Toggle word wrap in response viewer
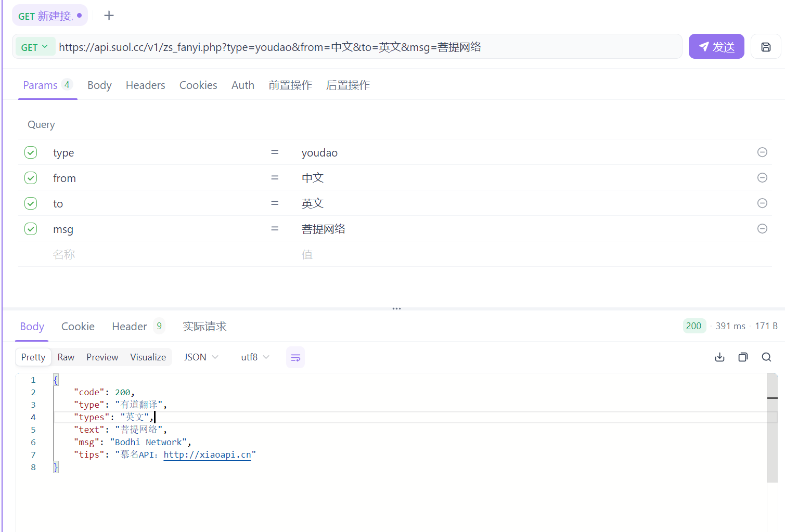This screenshot has height=532, width=785. [x=295, y=357]
